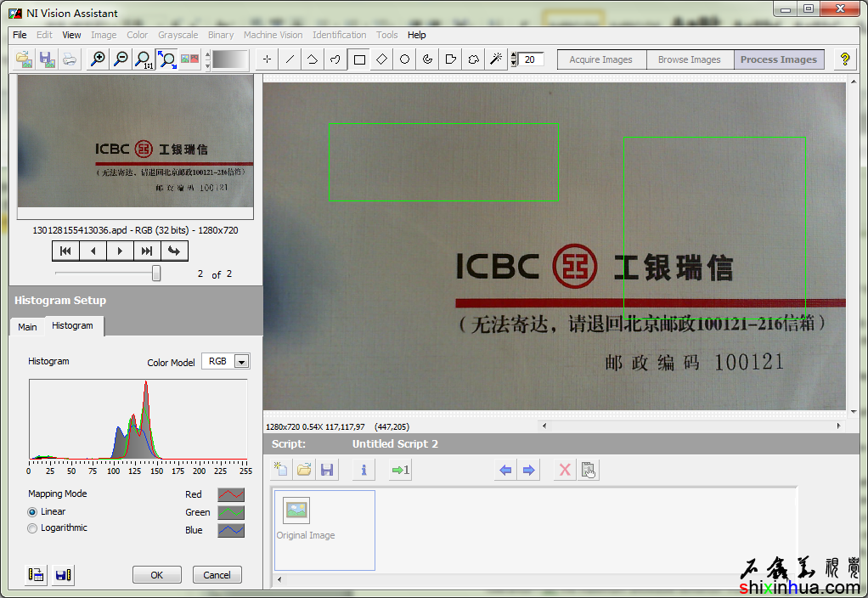Select the Zoom In tool
The image size is (868, 598).
click(x=98, y=59)
